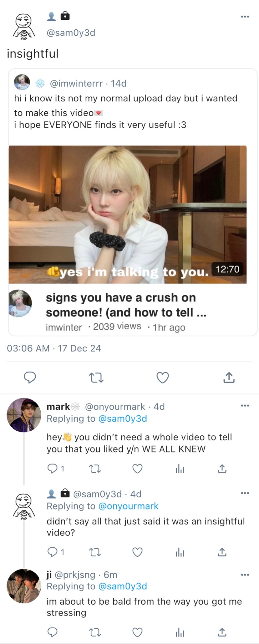
Task: Open the quoted @imwinterrr tweet handle
Action: [x=76, y=84]
